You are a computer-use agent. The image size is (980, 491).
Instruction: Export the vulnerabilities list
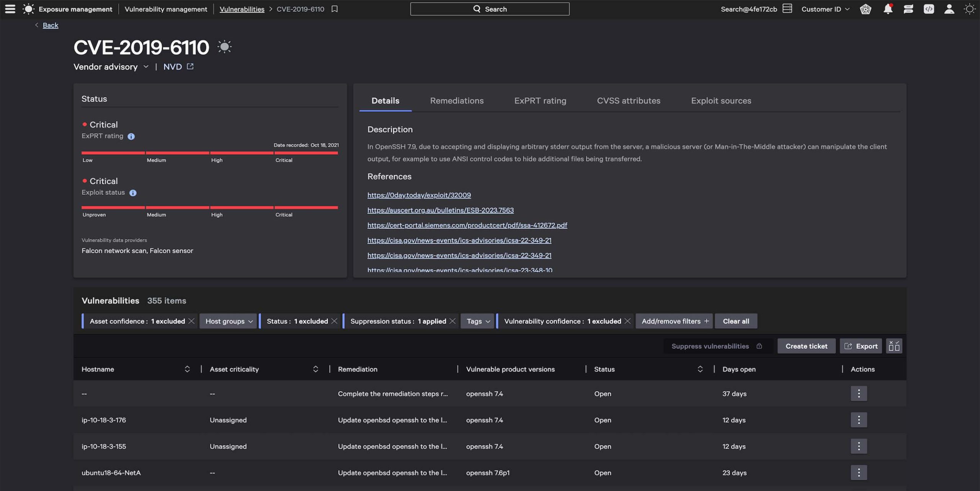861,346
